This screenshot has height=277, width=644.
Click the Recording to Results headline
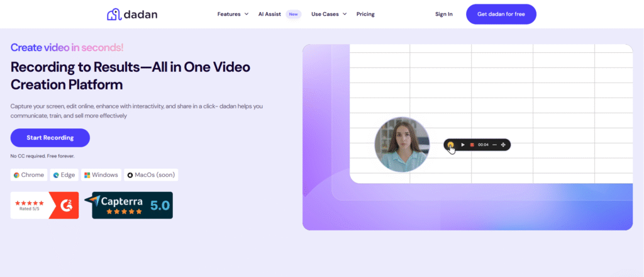130,76
